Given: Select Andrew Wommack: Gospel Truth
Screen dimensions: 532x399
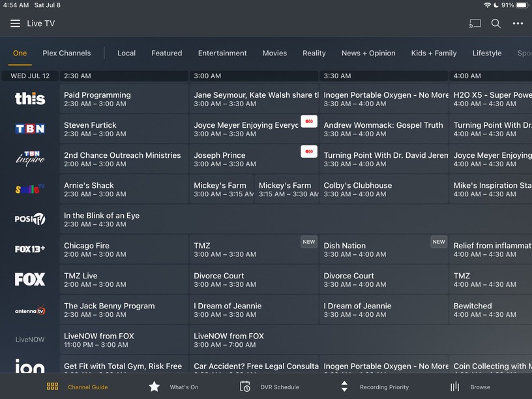Looking at the screenshot, I should point(384,129).
